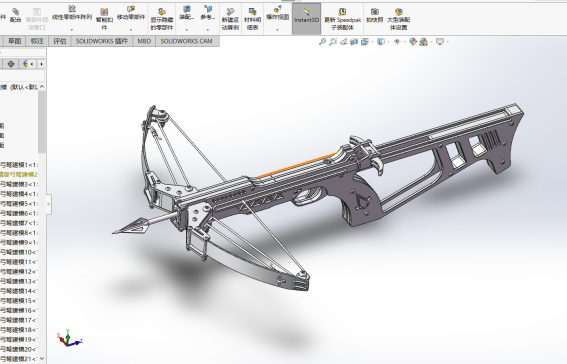
Task: Open dropdown arrow beside Apply Scene icon
Action: point(431,42)
